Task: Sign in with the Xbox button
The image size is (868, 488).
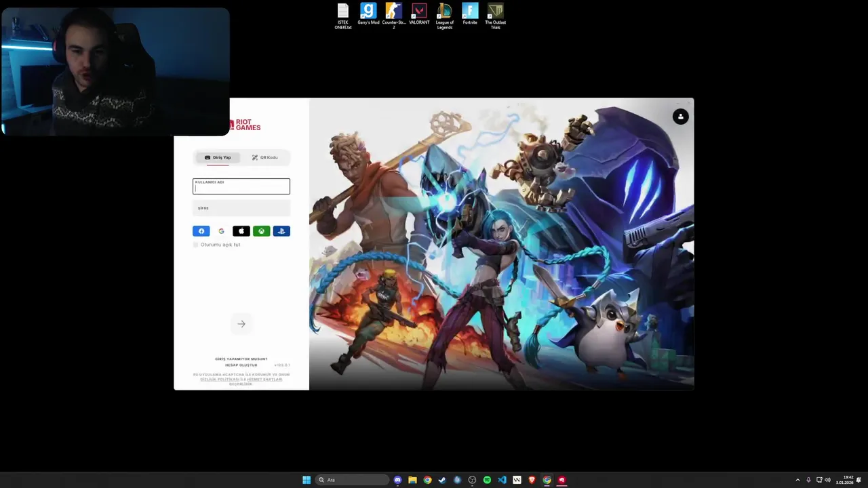Action: [261, 231]
